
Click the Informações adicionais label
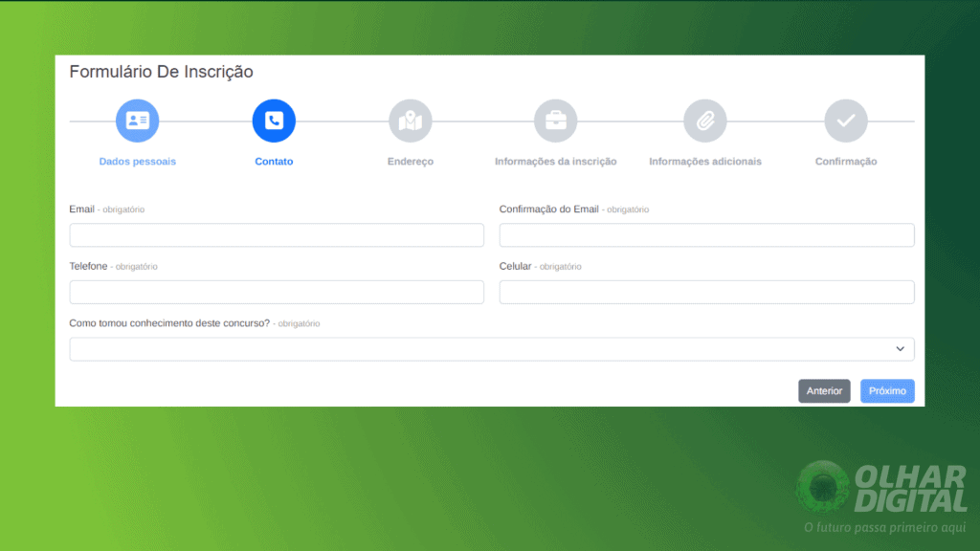[x=705, y=161]
